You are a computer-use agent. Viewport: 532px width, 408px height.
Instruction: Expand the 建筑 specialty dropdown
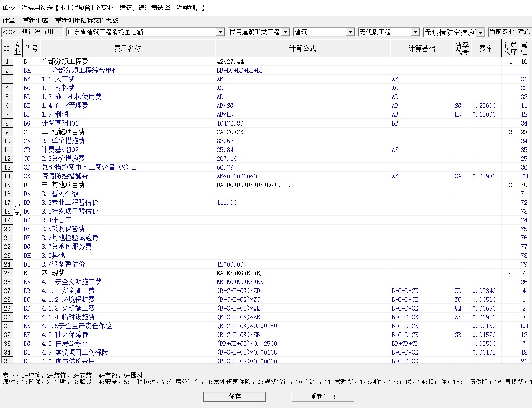pyautogui.click(x=351, y=32)
